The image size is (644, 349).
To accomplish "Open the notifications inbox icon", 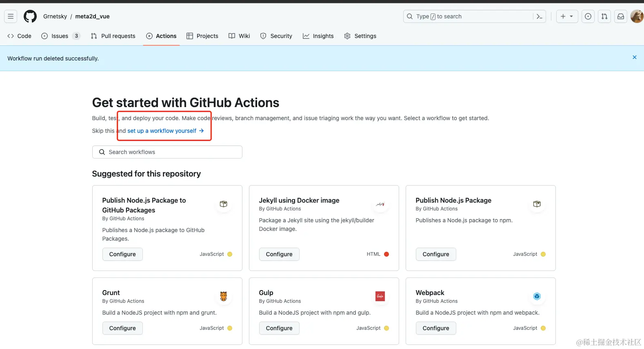I will pos(621,16).
